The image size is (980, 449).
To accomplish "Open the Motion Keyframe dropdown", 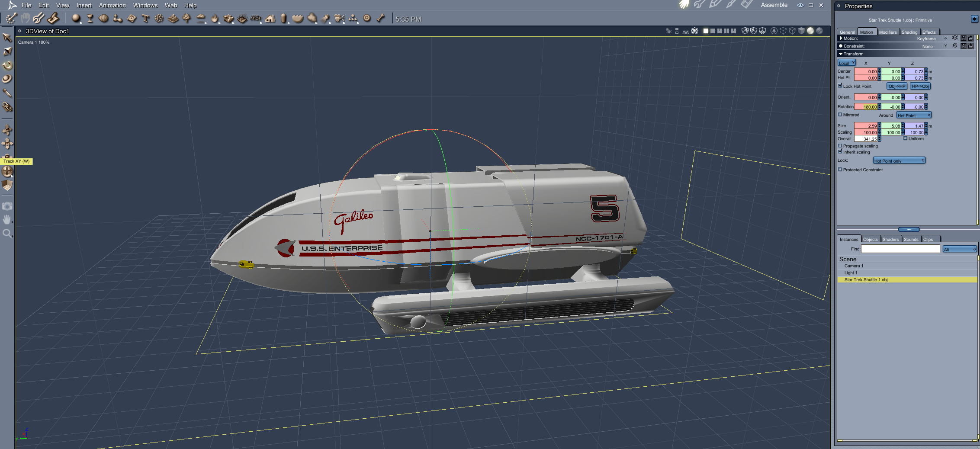I will coord(945,38).
